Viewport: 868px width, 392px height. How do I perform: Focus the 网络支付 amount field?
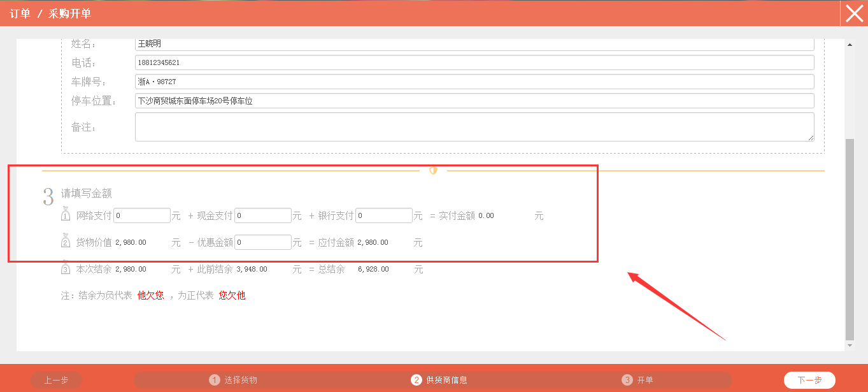point(142,215)
